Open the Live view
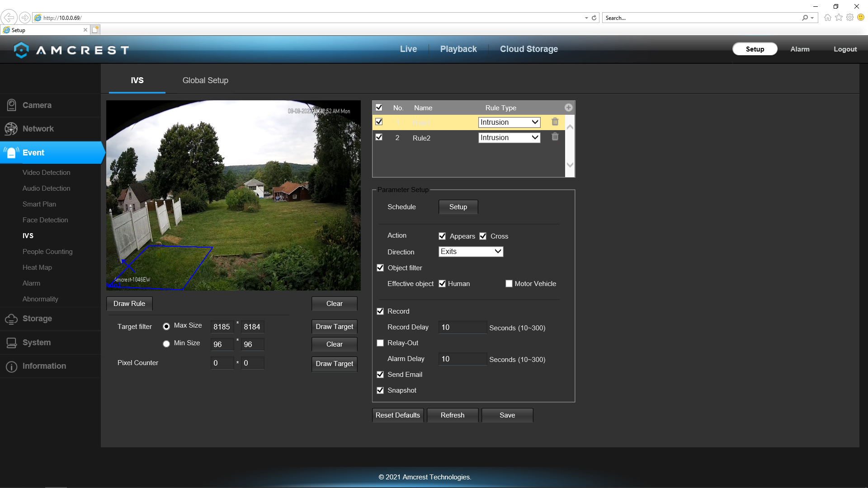 (408, 49)
